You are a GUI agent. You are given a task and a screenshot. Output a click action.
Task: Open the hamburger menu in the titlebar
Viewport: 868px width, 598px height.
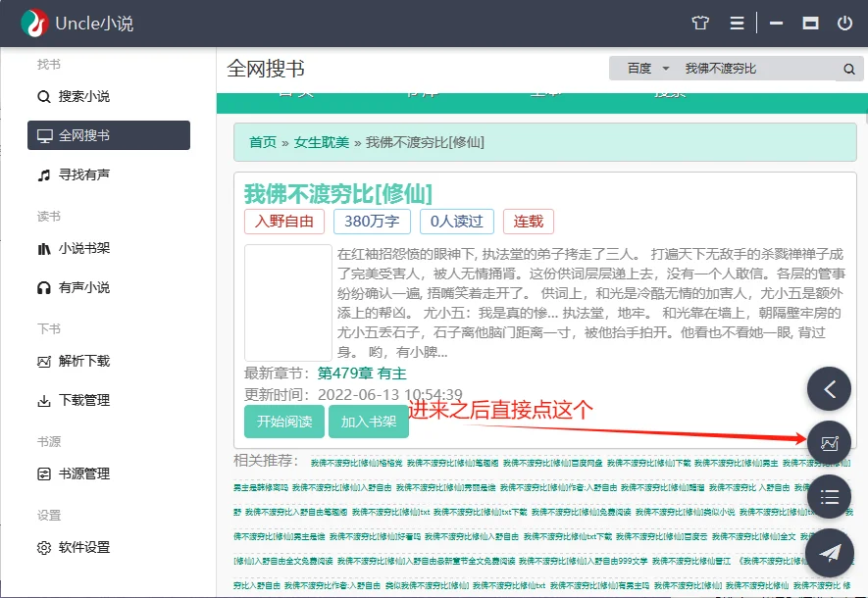pos(737,22)
